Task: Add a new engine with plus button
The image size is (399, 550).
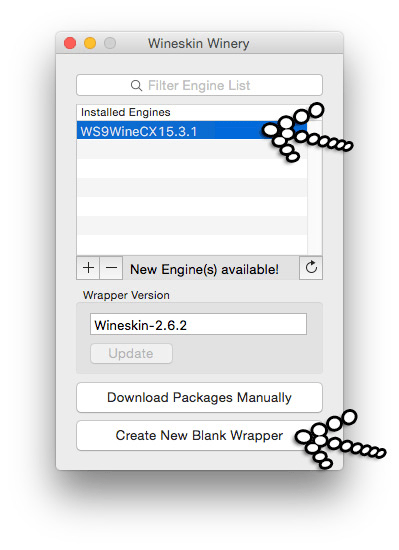Action: tap(88, 268)
